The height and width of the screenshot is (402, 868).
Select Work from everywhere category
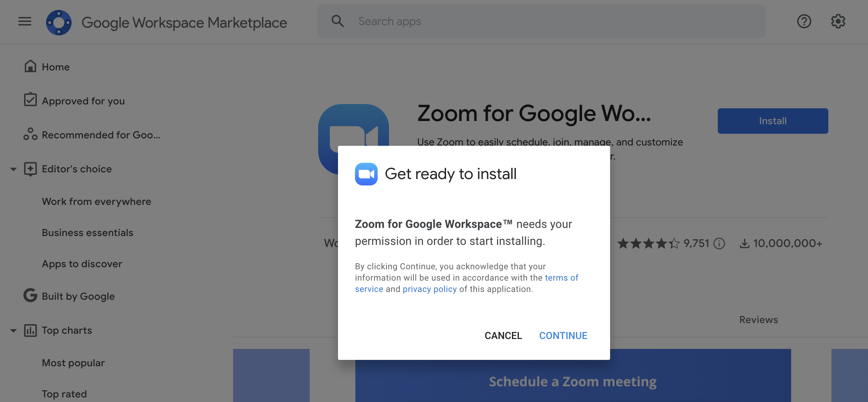coord(96,201)
